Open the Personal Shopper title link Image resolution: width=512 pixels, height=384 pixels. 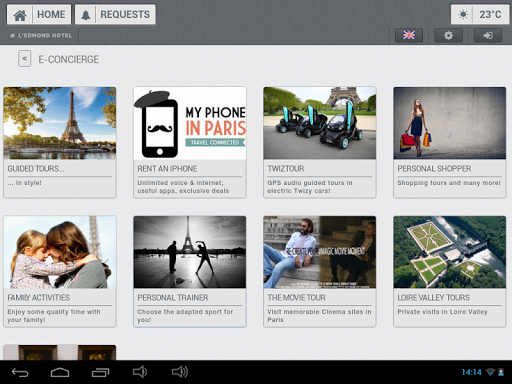(x=434, y=169)
